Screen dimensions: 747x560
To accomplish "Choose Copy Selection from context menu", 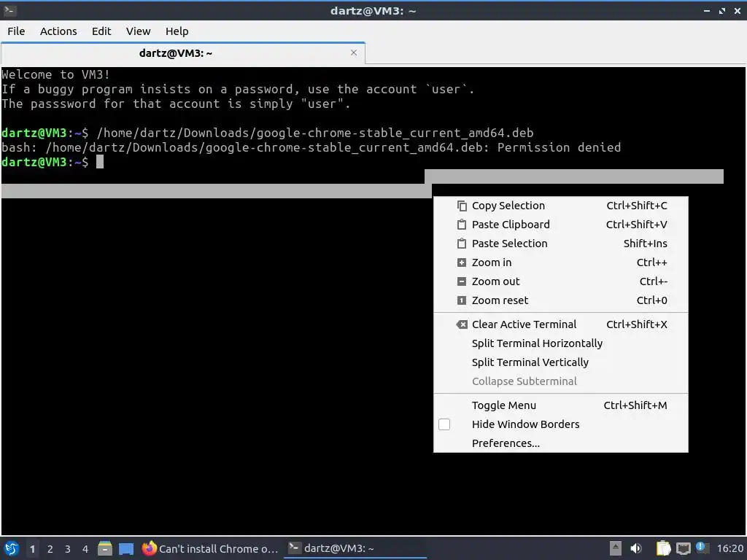I will pos(561,206).
